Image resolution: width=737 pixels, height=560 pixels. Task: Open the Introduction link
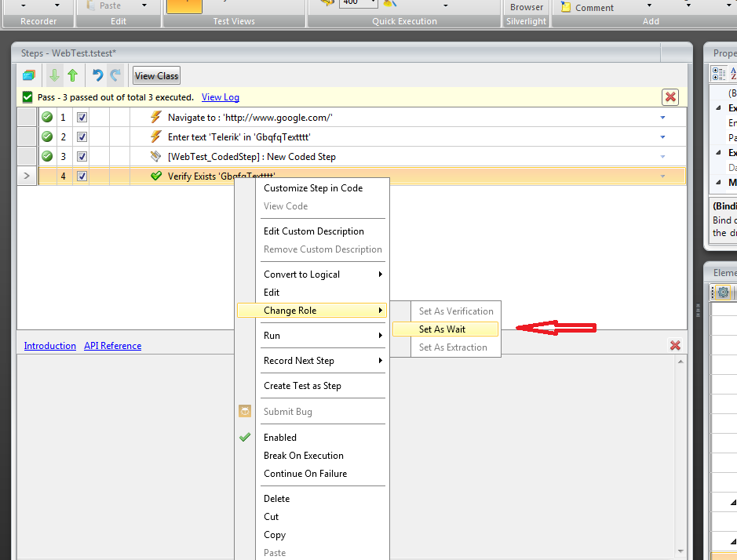click(x=49, y=346)
